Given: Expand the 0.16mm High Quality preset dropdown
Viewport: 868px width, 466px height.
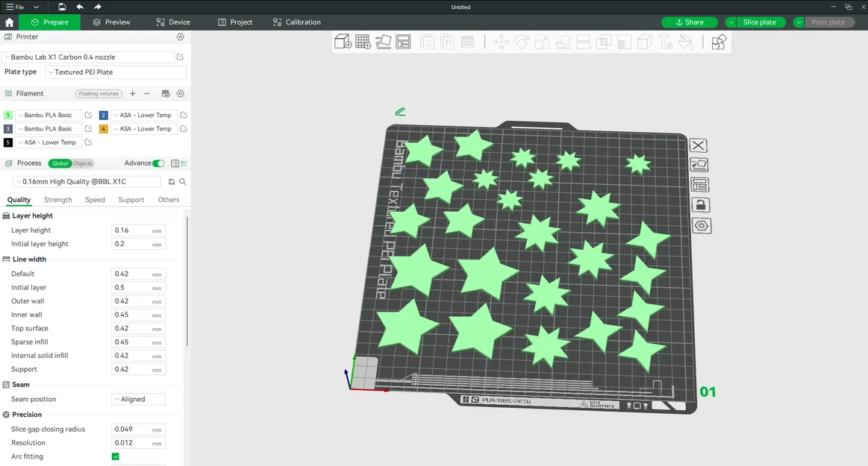Looking at the screenshot, I should pyautogui.click(x=87, y=181).
